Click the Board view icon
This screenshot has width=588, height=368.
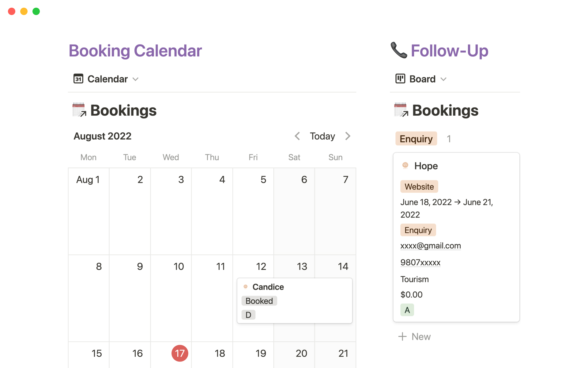click(400, 79)
